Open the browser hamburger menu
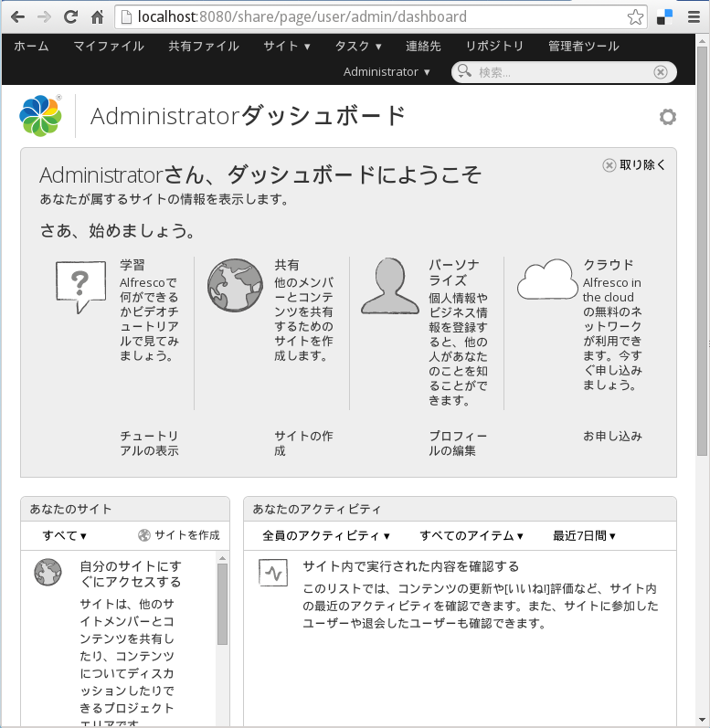710x728 pixels. (x=694, y=17)
